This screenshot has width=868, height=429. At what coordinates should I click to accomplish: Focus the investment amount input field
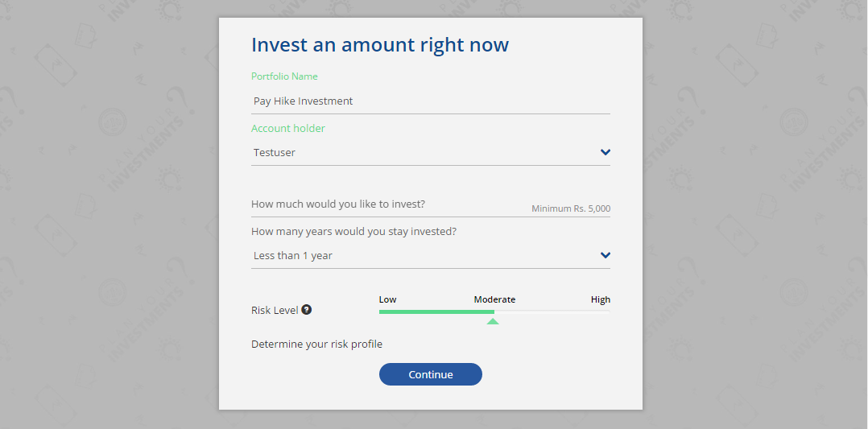coord(386,204)
